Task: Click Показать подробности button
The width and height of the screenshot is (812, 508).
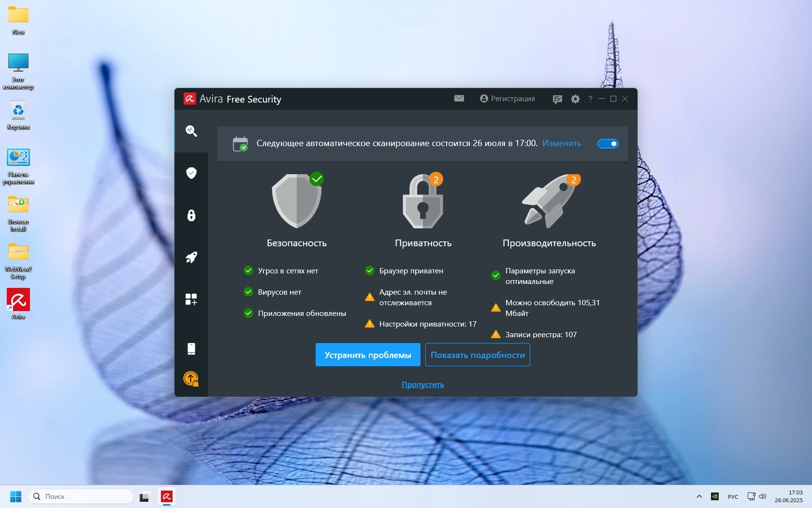Action: [x=478, y=355]
